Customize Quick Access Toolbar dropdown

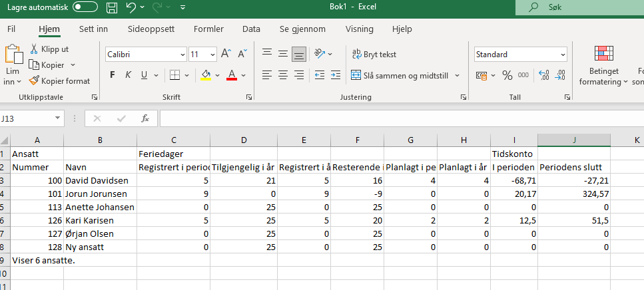(x=182, y=7)
